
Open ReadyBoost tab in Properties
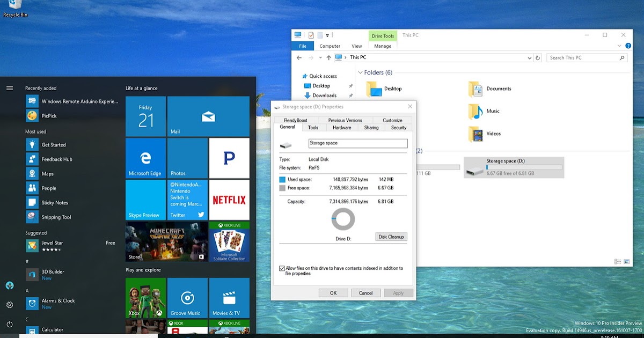click(x=296, y=120)
